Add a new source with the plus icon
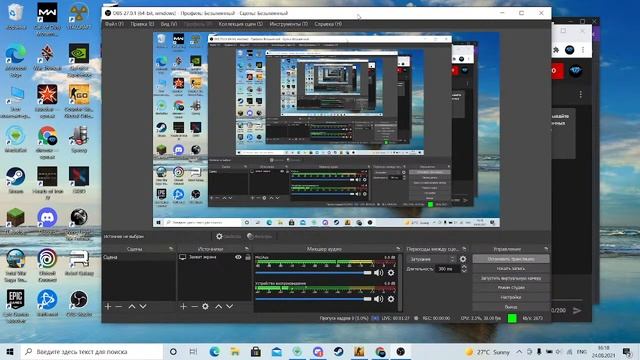Screen dimensions: 640x360 coord(183,306)
